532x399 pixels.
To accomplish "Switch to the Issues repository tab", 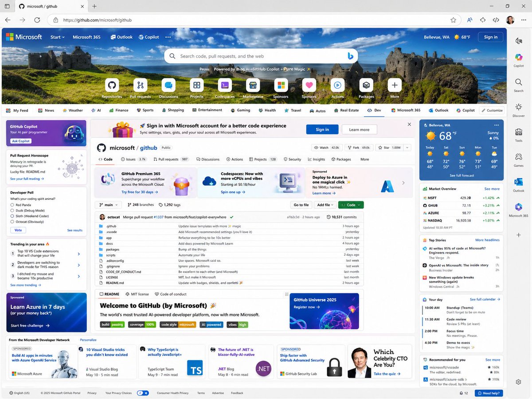I will pos(133,159).
